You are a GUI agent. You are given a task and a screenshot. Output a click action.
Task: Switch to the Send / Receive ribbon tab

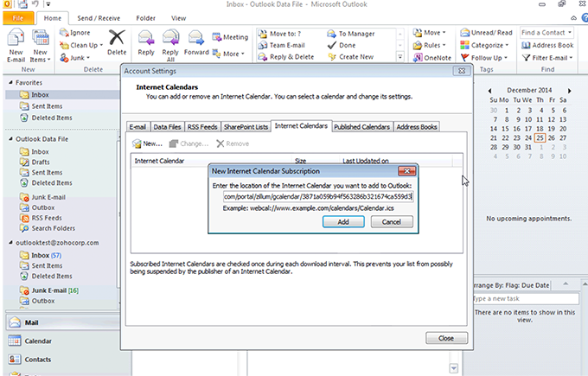click(x=99, y=18)
